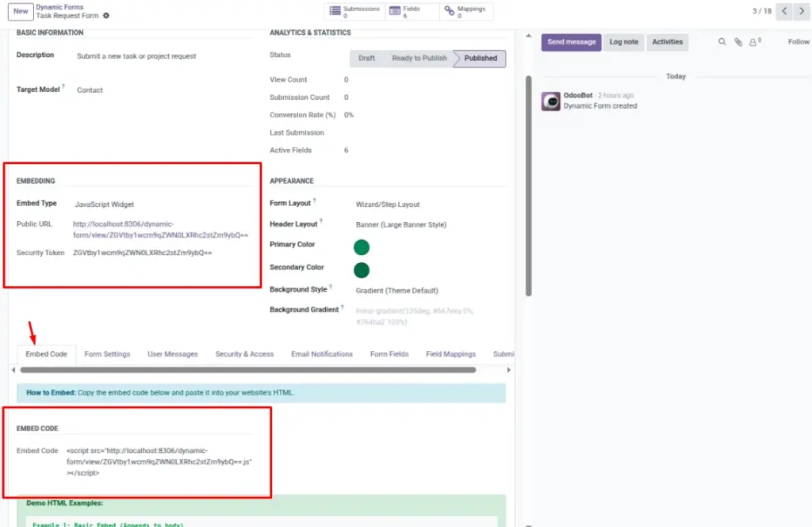The width and height of the screenshot is (812, 527).
Task: Click the Send message button
Action: (x=571, y=42)
